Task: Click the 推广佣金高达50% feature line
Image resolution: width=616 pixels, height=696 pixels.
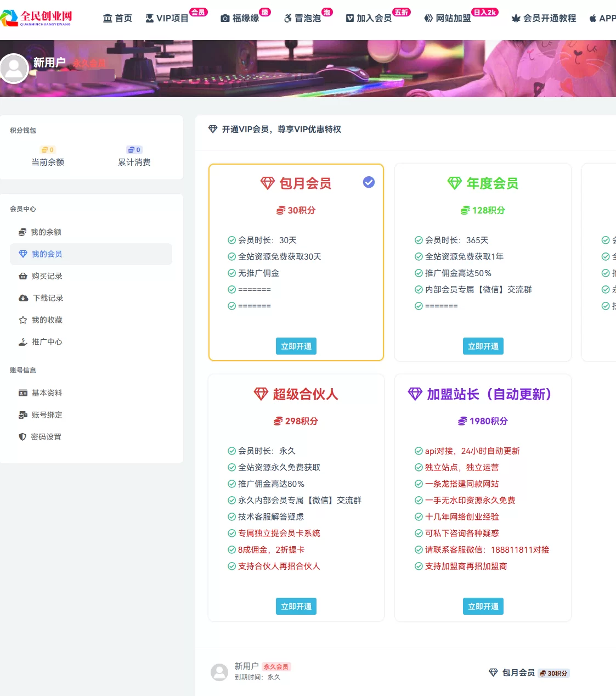Action: coord(453,273)
